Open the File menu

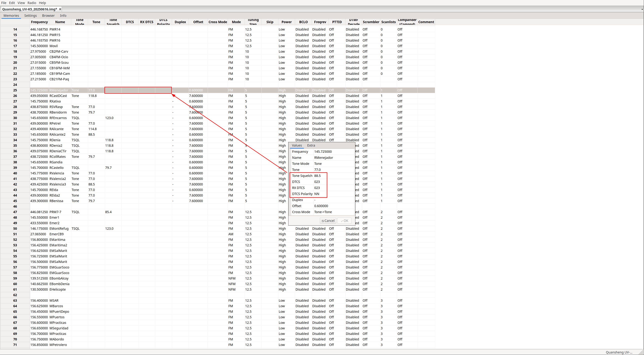[4, 3]
